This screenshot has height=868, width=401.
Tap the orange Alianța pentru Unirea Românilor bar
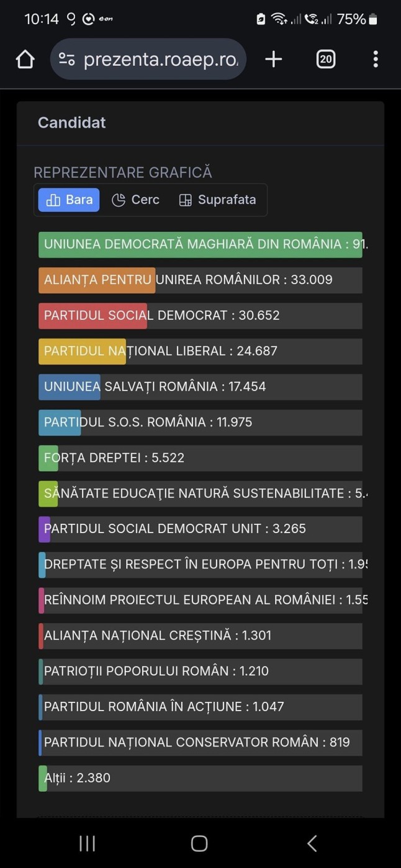click(x=97, y=280)
